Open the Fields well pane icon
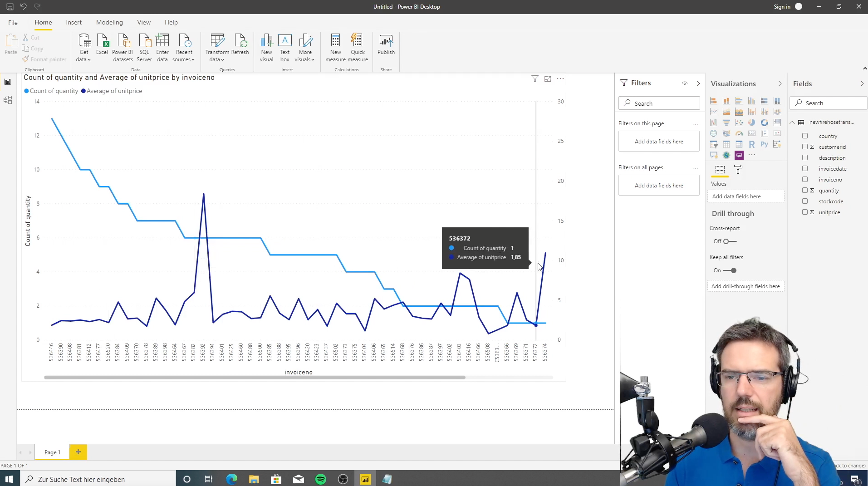 point(720,170)
